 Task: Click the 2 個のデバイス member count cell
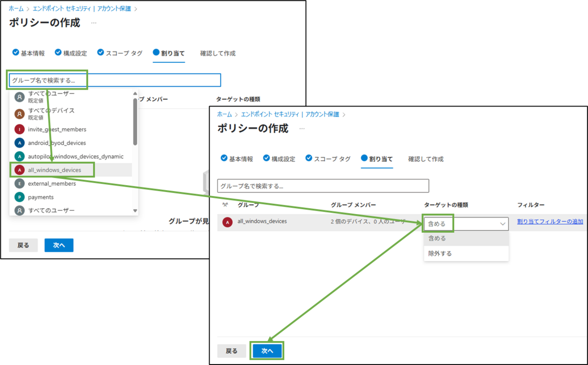pos(368,221)
